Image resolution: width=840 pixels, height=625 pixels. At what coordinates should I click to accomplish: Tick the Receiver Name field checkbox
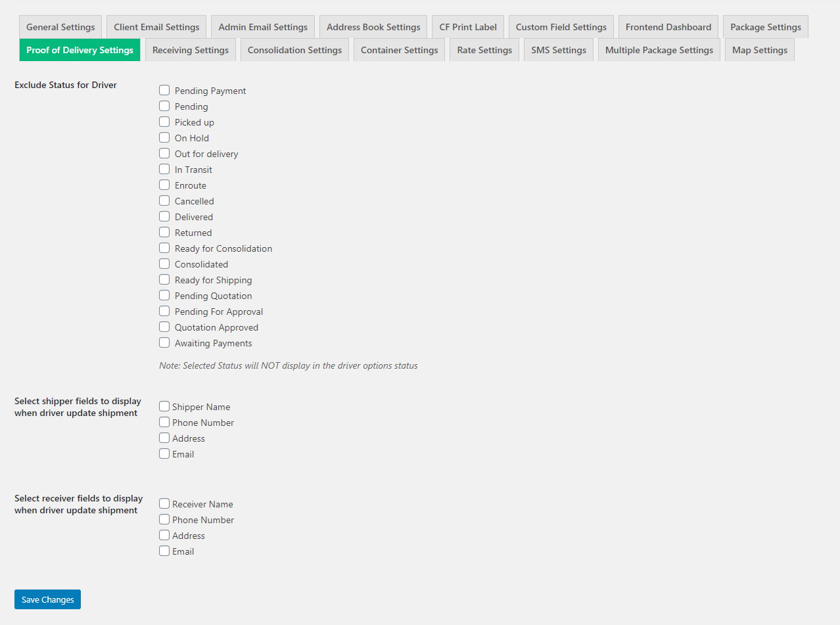[164, 503]
